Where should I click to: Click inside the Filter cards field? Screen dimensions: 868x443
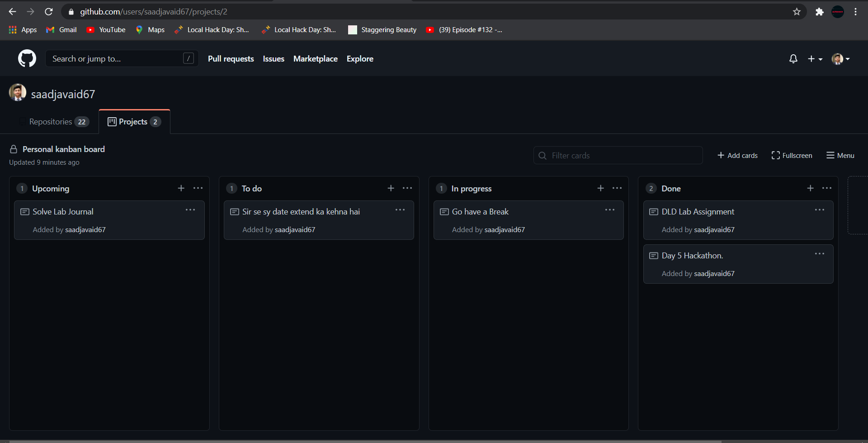pyautogui.click(x=618, y=155)
